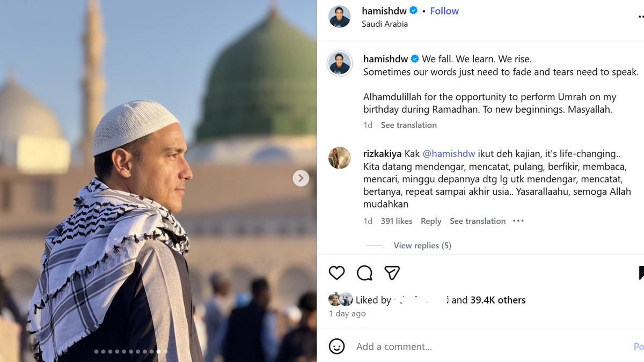
Task: Like the post using the heart icon
Action: [x=336, y=273]
